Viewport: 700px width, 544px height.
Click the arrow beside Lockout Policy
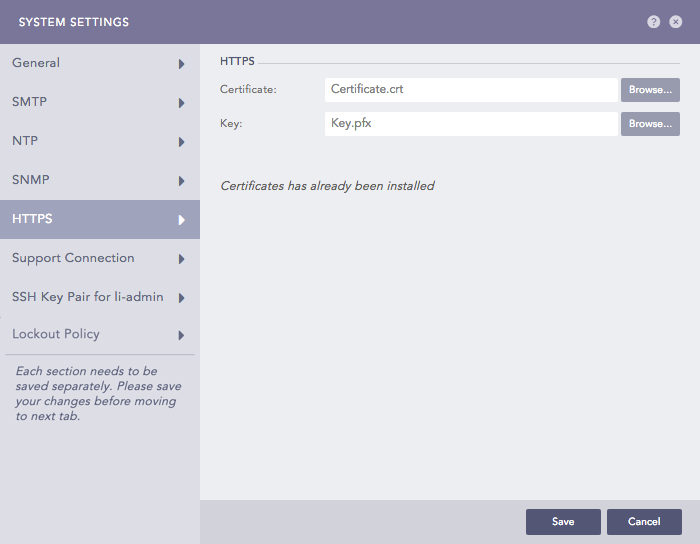click(x=181, y=335)
